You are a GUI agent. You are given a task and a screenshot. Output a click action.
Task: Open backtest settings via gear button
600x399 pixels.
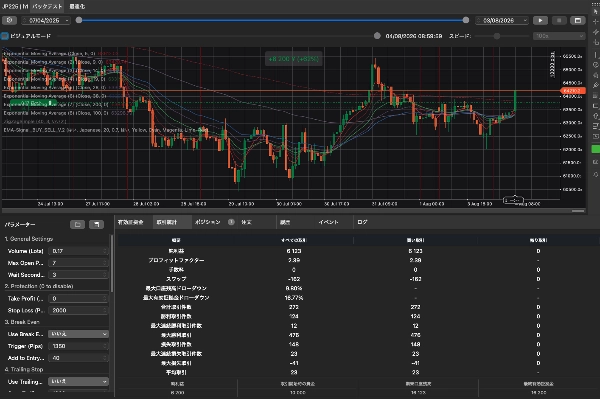(10, 20)
